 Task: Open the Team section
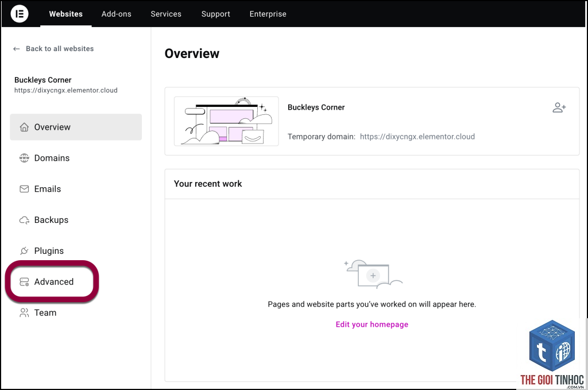coord(45,313)
